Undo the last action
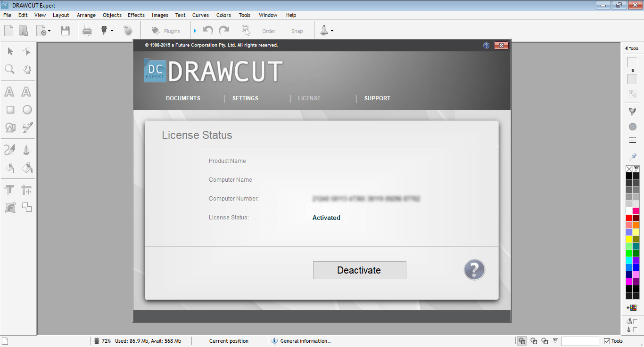Screen dimensions: 644x347 (x=207, y=31)
